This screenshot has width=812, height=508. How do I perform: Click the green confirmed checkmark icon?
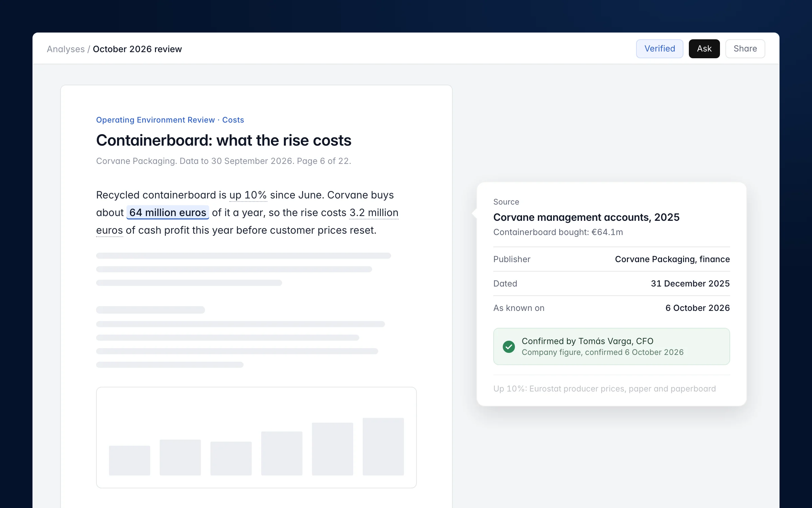pos(509,346)
